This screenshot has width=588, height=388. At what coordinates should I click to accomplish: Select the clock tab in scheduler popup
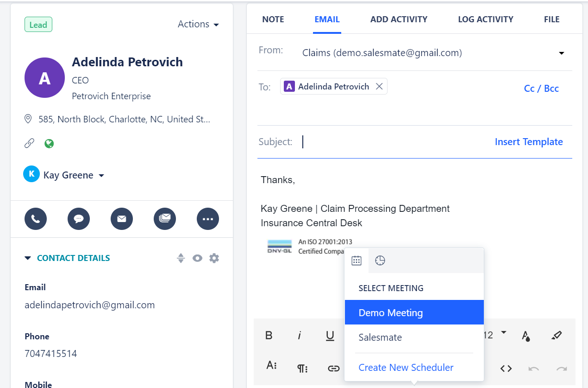(380, 261)
